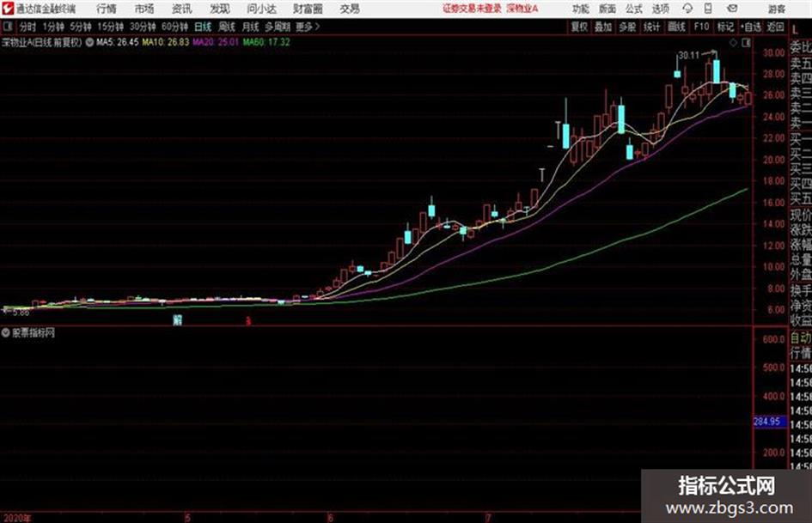Click the 2020年 date axis label

(16, 518)
